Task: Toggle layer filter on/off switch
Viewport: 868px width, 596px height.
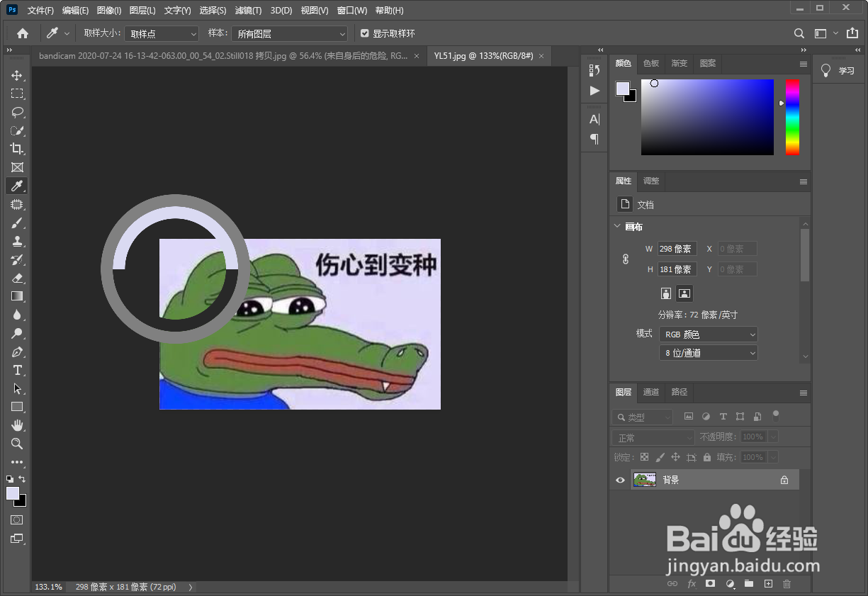Action: click(776, 415)
